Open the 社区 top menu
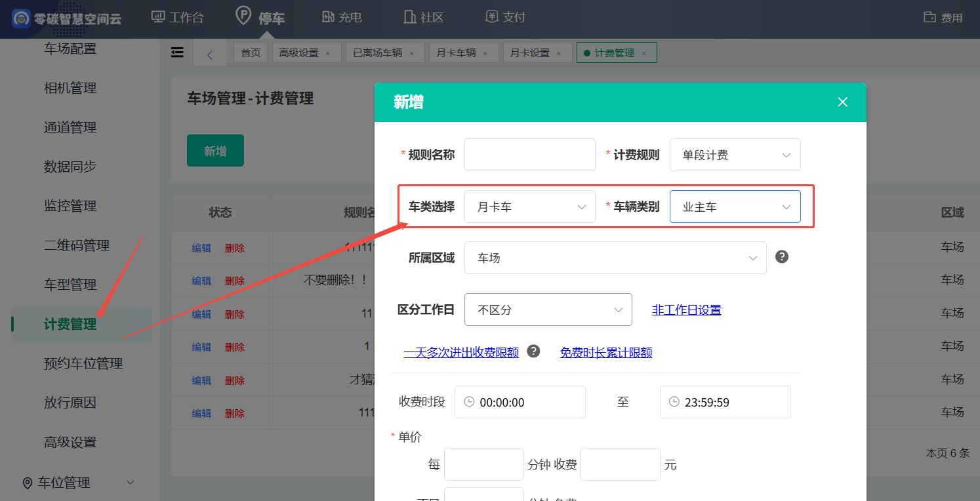The image size is (980, 501). pos(424,17)
